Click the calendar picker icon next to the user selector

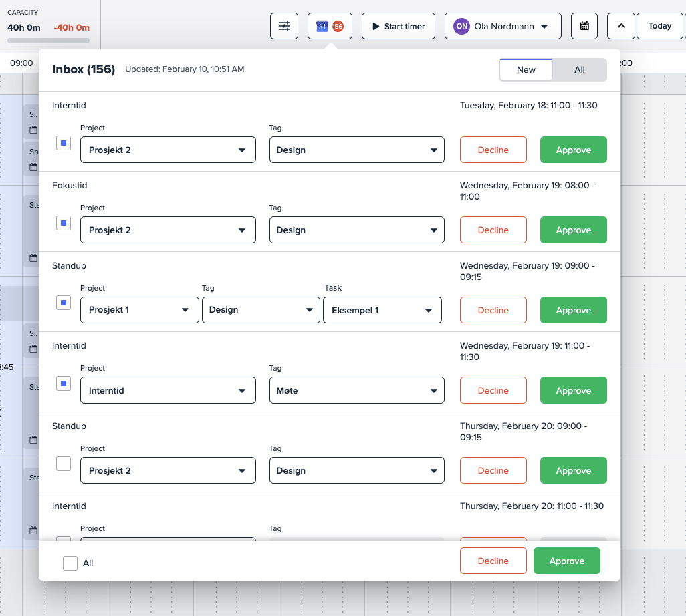click(x=584, y=26)
